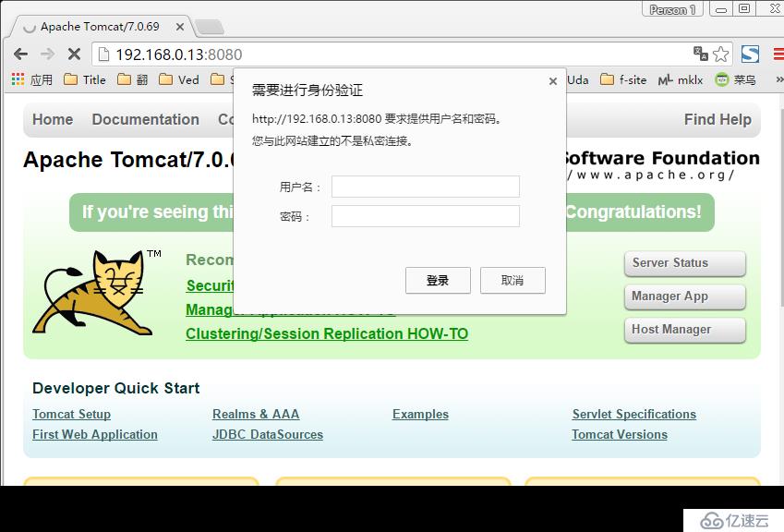Click the browser forward arrow
Viewport: 784px width, 532px height.
(47, 54)
